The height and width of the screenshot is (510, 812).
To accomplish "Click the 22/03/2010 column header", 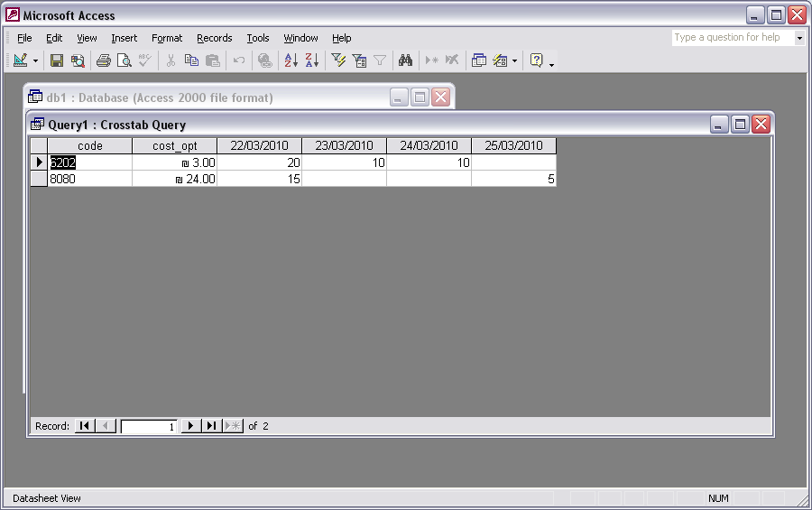I will [x=259, y=145].
